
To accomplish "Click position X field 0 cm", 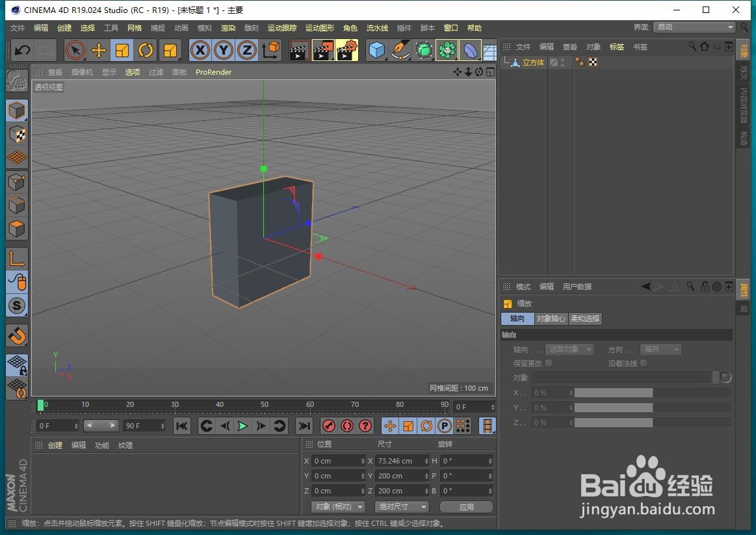I will tap(339, 461).
